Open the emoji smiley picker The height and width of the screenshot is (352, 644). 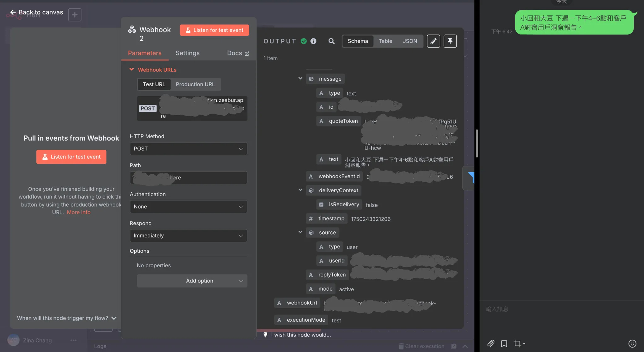pos(632,343)
